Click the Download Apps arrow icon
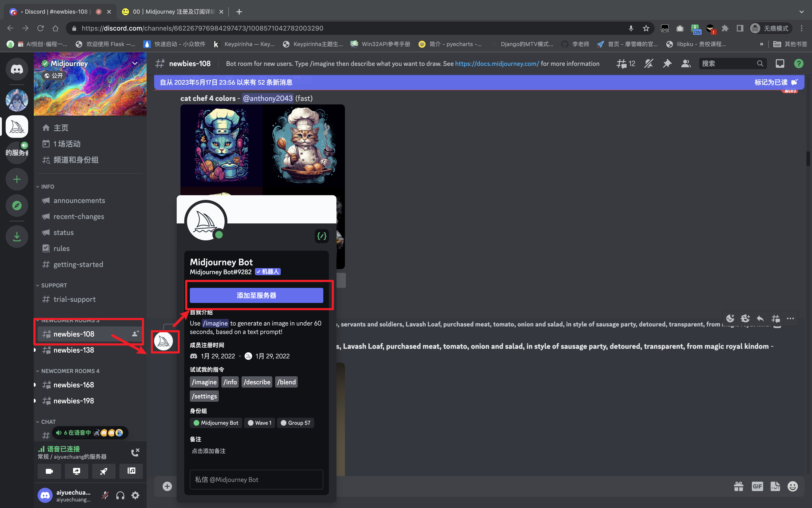Screen dimensions: 812x508 point(17,237)
